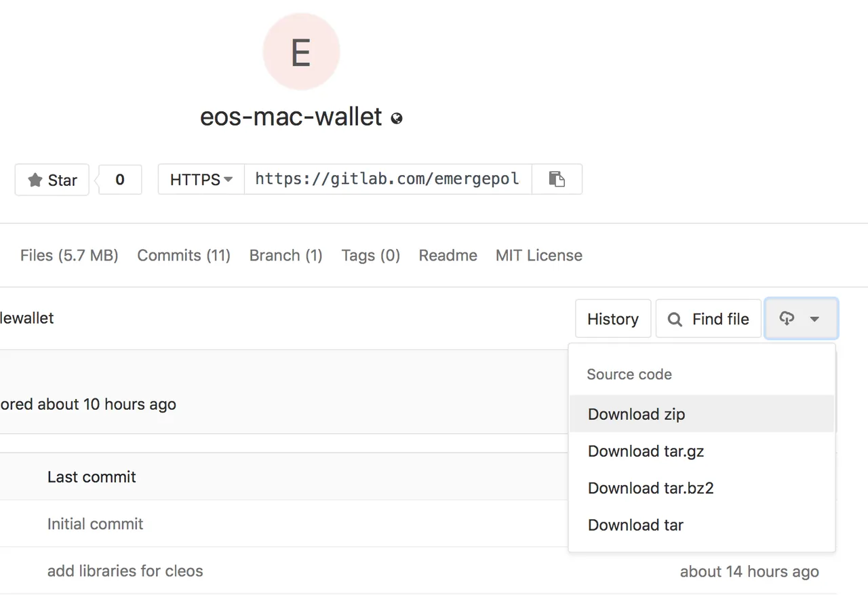Copy repository URL with clipboard icon

557,179
